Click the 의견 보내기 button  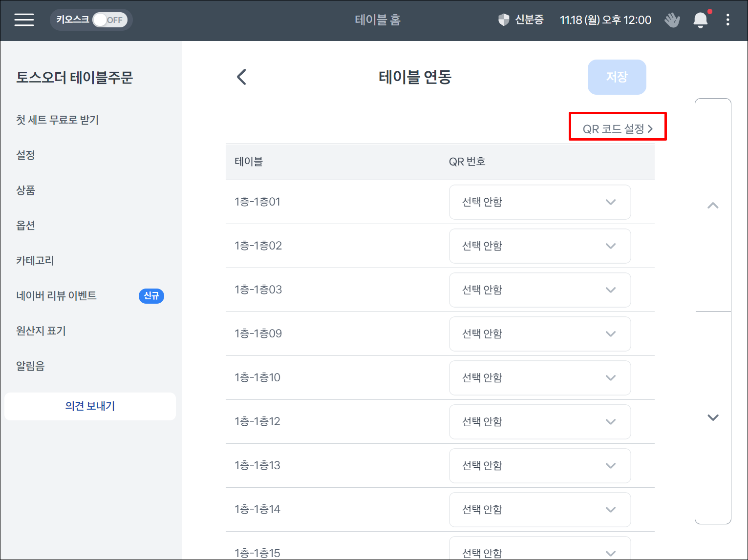[90, 406]
